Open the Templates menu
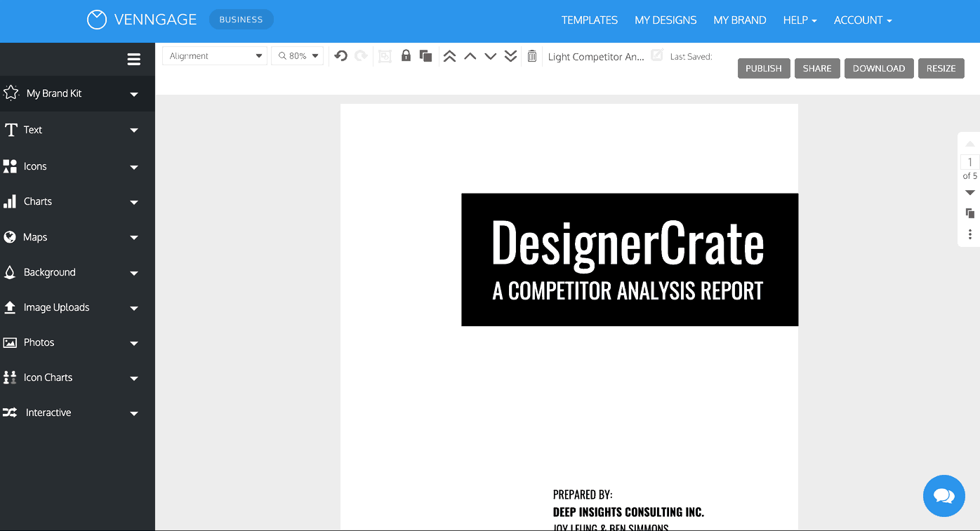Image resolution: width=980 pixels, height=531 pixels. (590, 20)
